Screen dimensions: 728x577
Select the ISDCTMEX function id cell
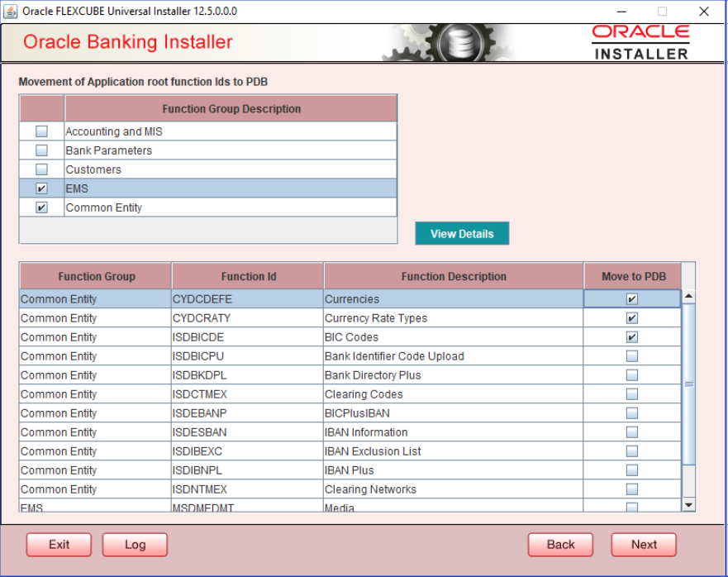pyautogui.click(x=247, y=394)
